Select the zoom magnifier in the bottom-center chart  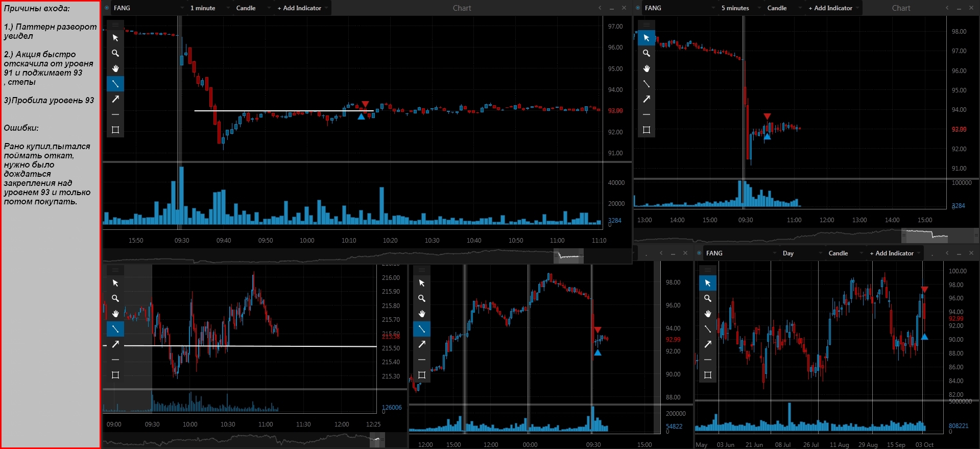click(422, 298)
